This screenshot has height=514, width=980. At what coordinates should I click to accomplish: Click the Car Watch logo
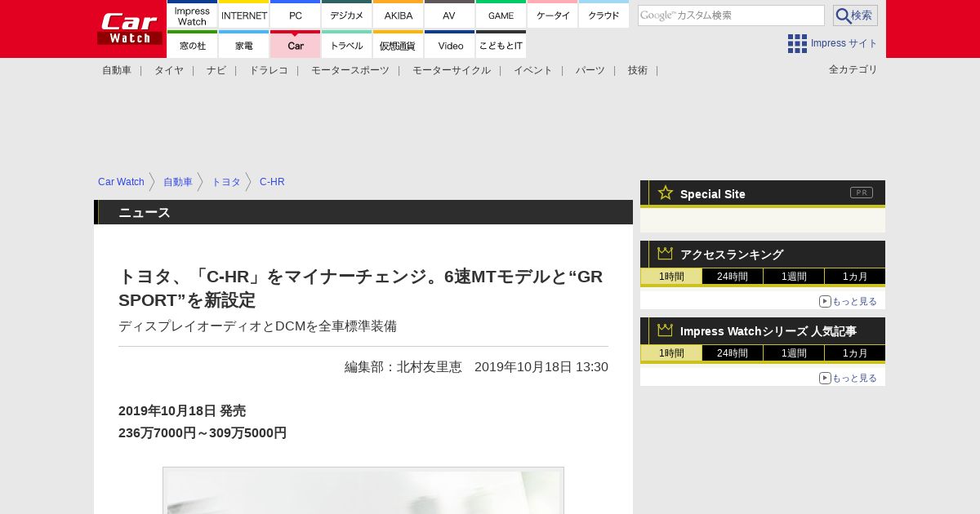point(130,29)
